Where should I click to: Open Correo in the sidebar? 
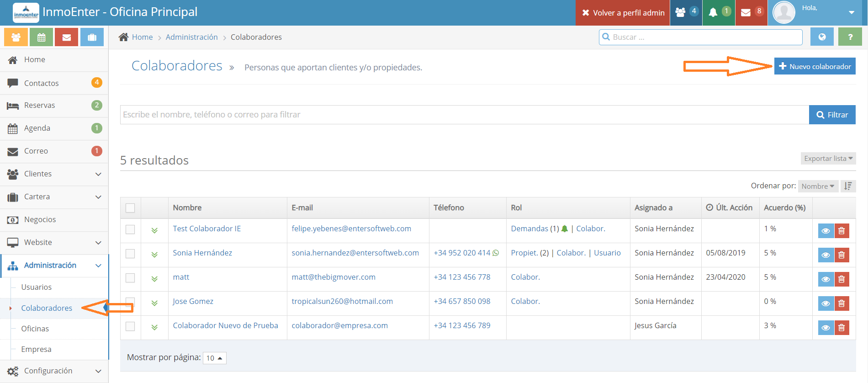point(54,151)
